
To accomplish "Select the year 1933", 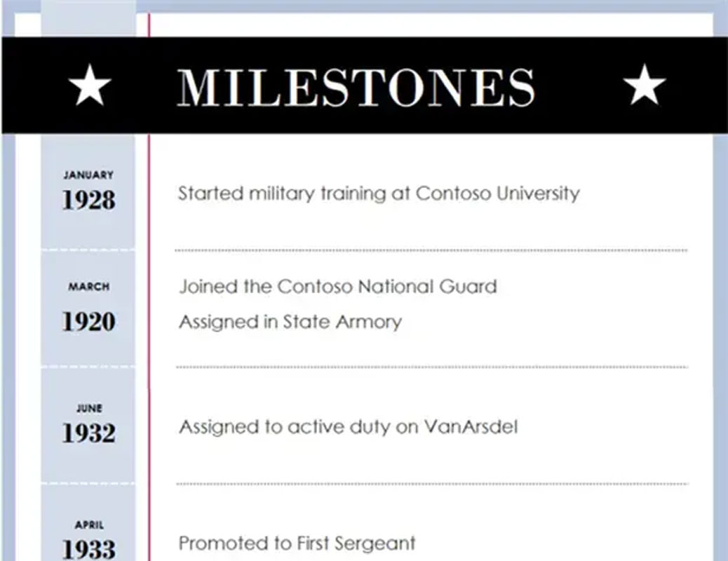I will (x=88, y=548).
